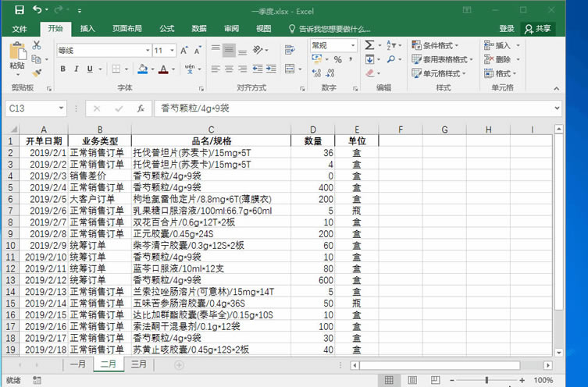Click 插入 cells button
Viewport: 588px width, 387px height.
pos(502,46)
